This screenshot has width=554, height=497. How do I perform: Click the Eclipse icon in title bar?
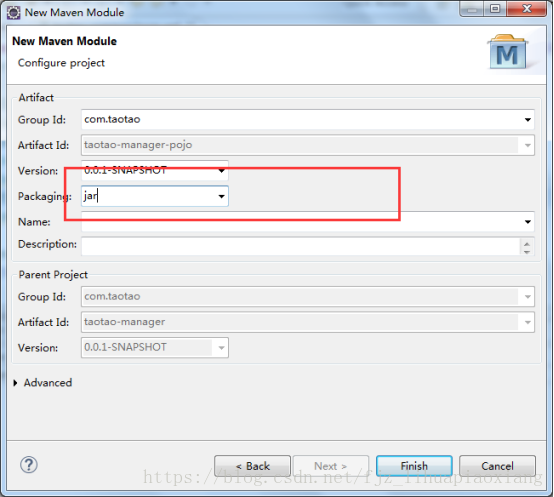click(14, 13)
